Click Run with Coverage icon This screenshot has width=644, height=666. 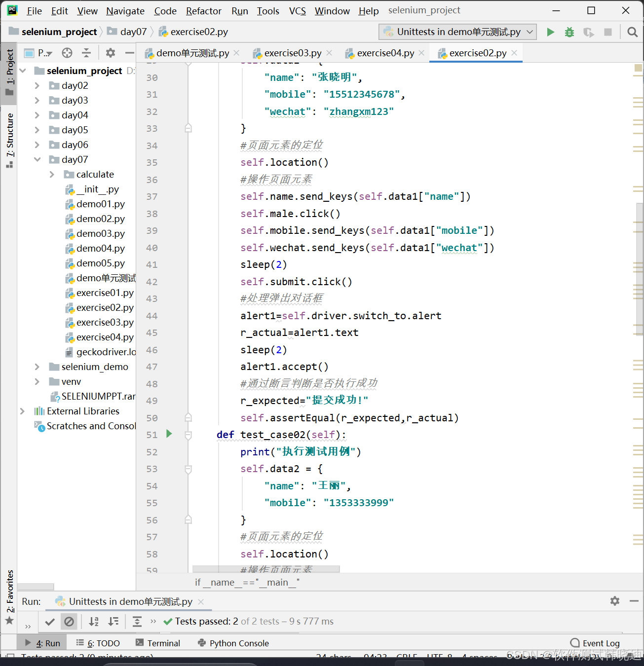pos(588,32)
